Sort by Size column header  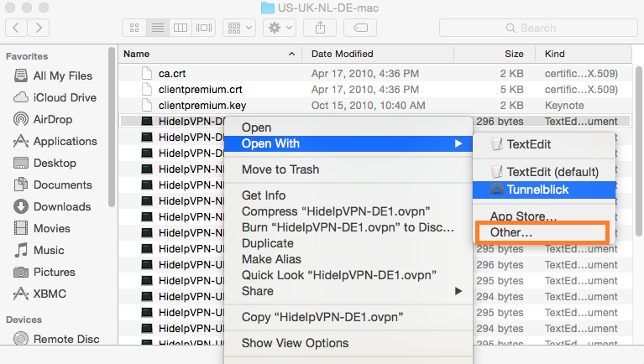pos(514,54)
